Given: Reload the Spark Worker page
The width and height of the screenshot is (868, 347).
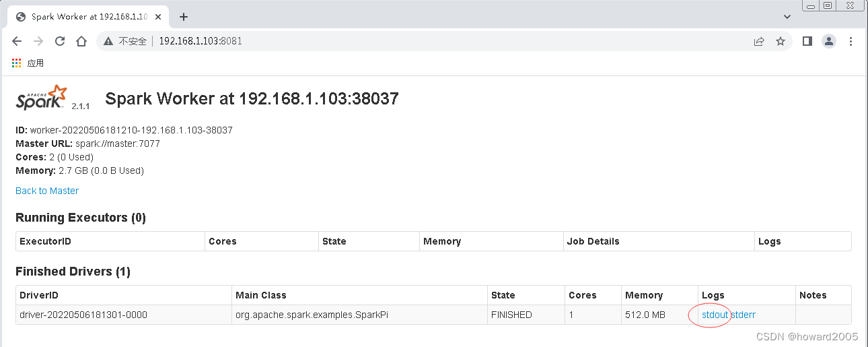Looking at the screenshot, I should pos(60,41).
